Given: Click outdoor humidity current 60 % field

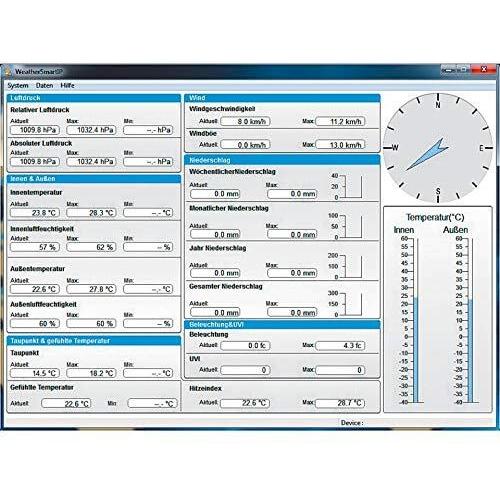Looking at the screenshot, I should coord(35,323).
